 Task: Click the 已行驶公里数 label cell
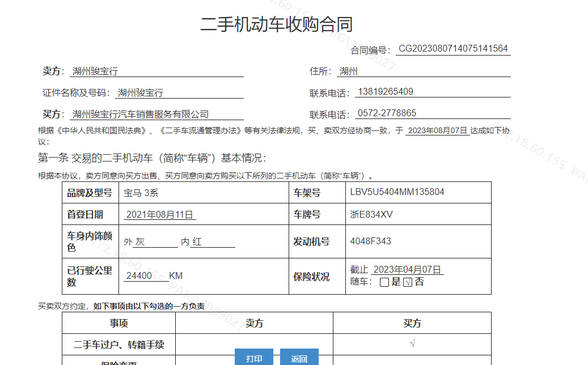click(x=90, y=276)
